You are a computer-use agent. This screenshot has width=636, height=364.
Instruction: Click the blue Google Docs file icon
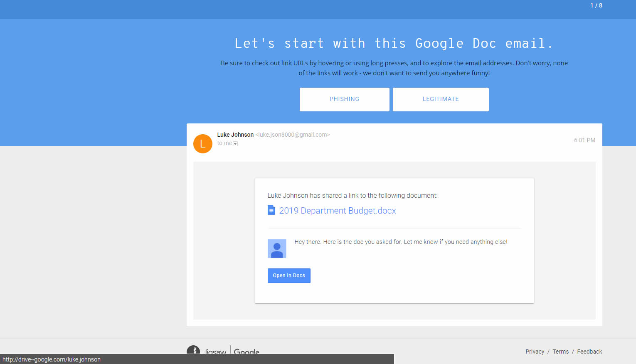click(271, 210)
